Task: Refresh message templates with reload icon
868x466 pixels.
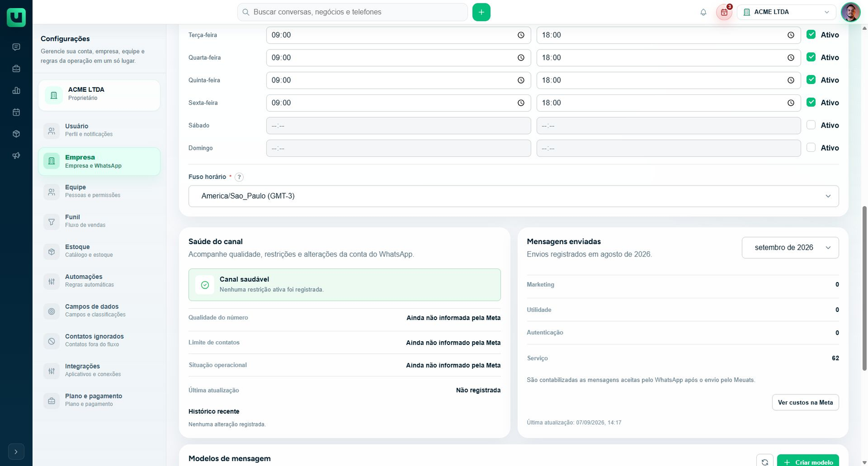Action: click(x=765, y=462)
